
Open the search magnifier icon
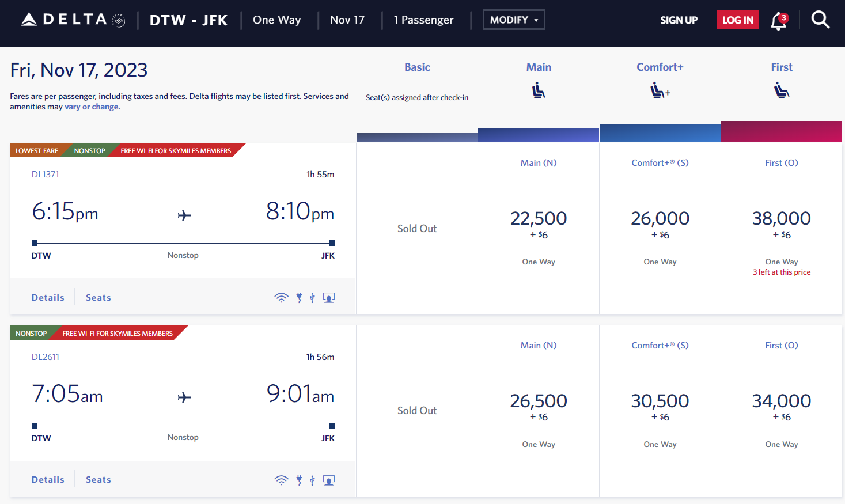tap(820, 19)
